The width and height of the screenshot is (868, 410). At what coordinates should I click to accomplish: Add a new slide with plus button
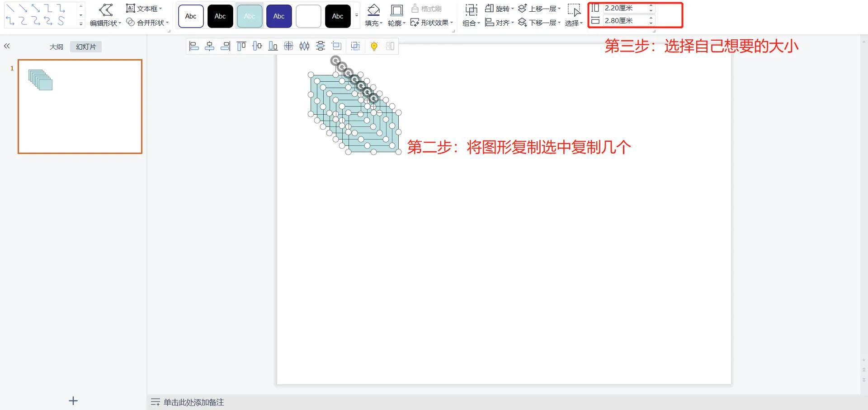[x=73, y=401]
